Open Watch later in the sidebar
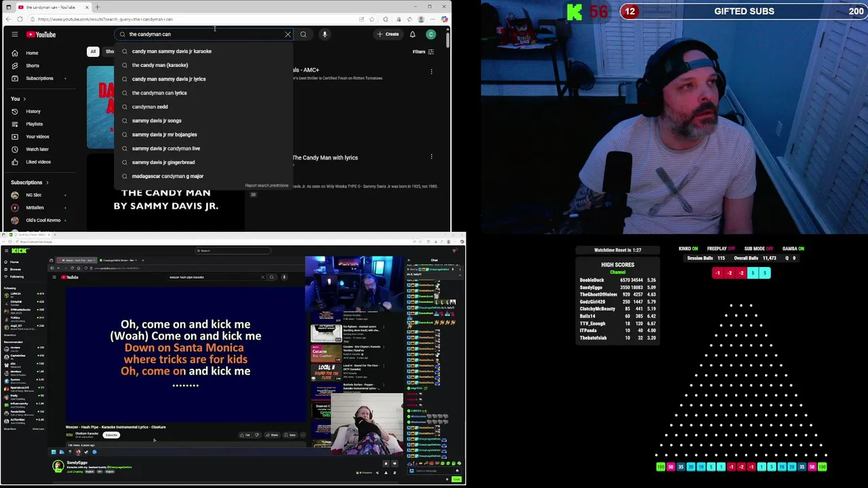 pos(37,149)
